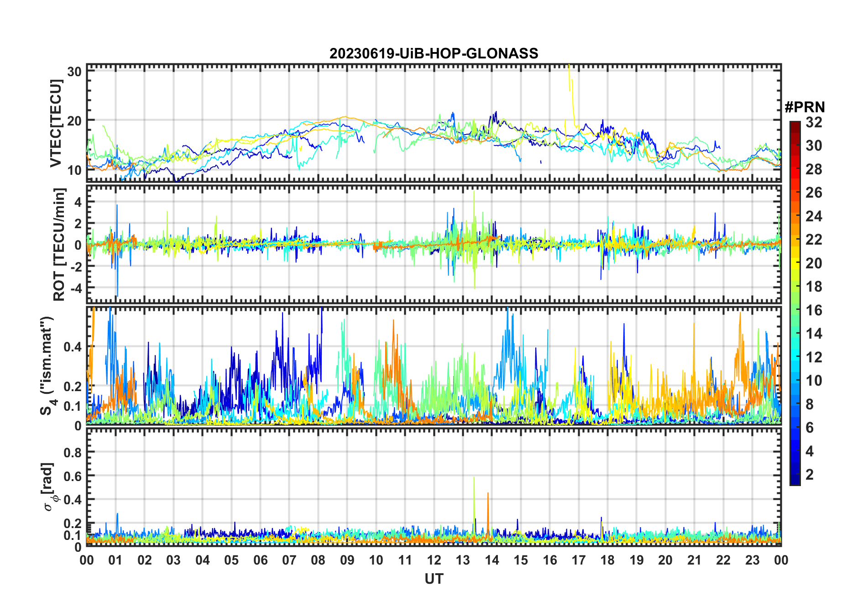Click the ROT [TECU/min] axis label
This screenshot has height=607, width=868.
pos(59,244)
